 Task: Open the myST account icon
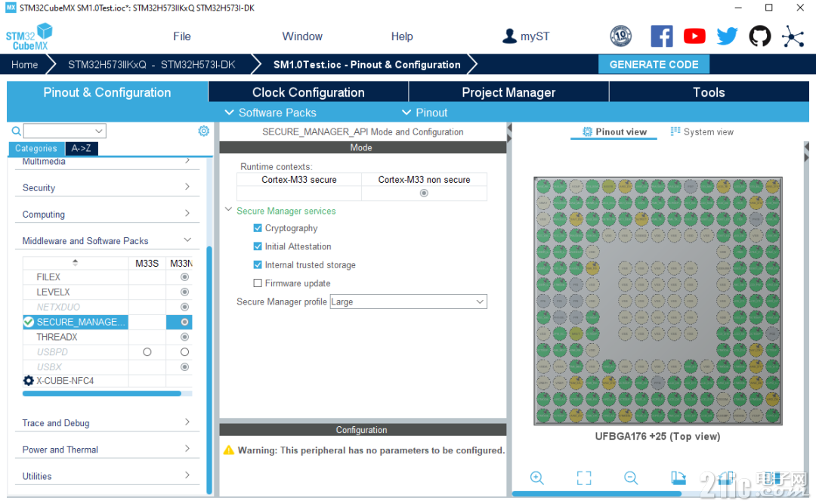pyautogui.click(x=509, y=36)
